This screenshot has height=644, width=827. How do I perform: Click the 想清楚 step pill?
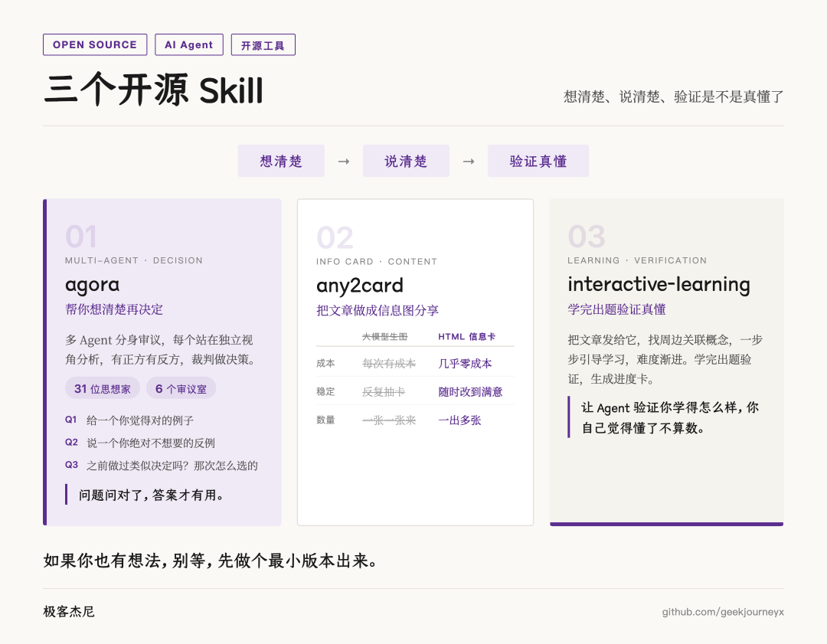[281, 161]
